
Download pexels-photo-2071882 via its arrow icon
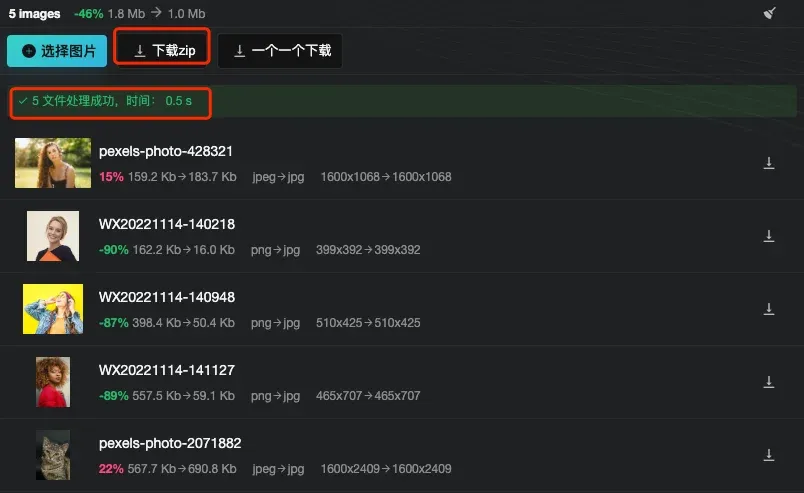tap(769, 455)
